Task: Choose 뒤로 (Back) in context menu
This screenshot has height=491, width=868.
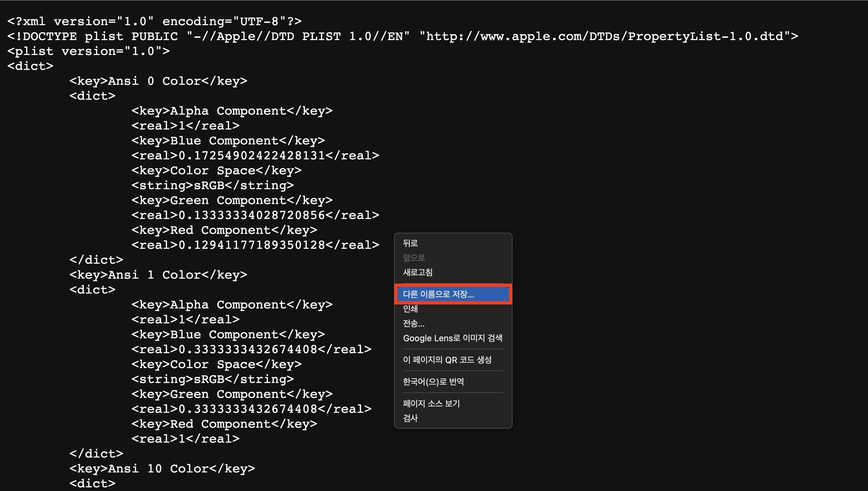Action: pos(410,243)
